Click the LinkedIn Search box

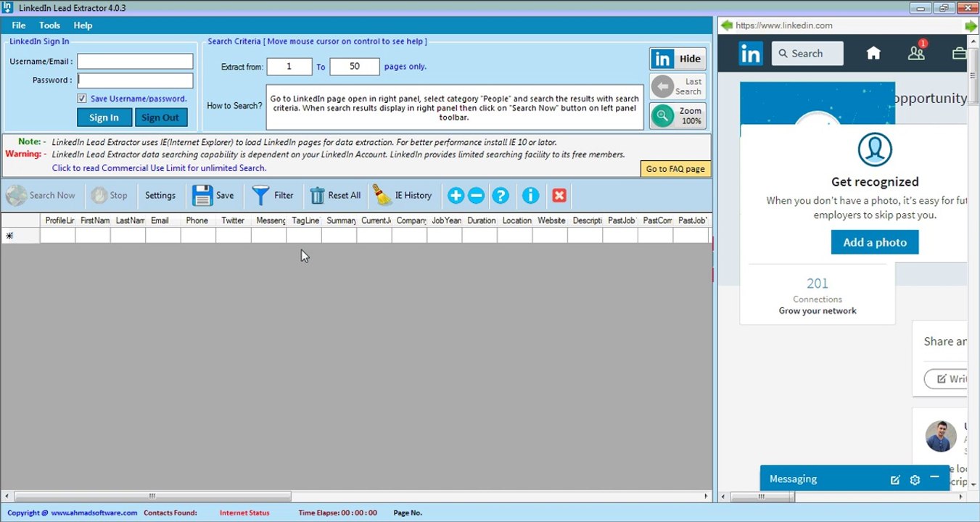tap(807, 54)
